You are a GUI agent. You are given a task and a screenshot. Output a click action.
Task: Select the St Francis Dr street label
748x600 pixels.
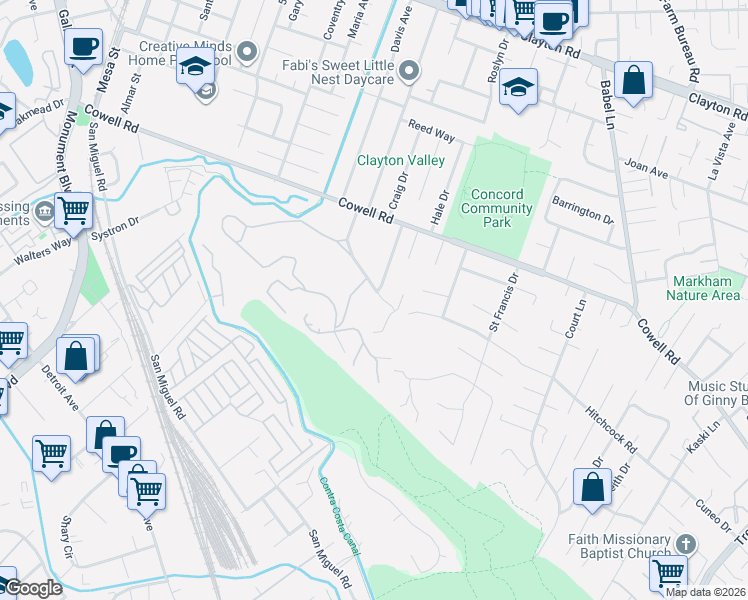click(x=504, y=302)
